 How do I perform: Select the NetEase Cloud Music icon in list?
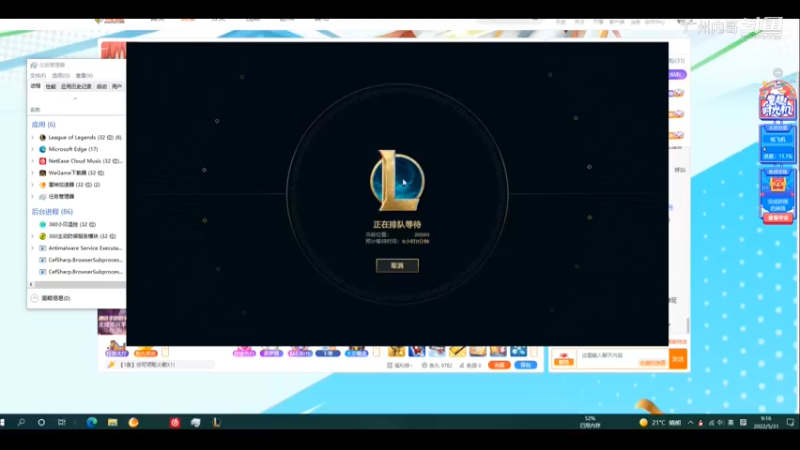42,161
